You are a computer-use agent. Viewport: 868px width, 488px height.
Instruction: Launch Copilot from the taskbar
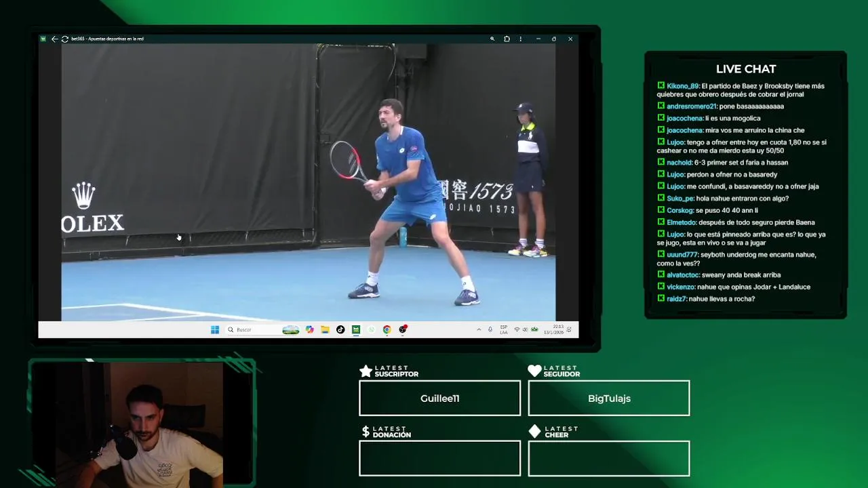tap(310, 329)
